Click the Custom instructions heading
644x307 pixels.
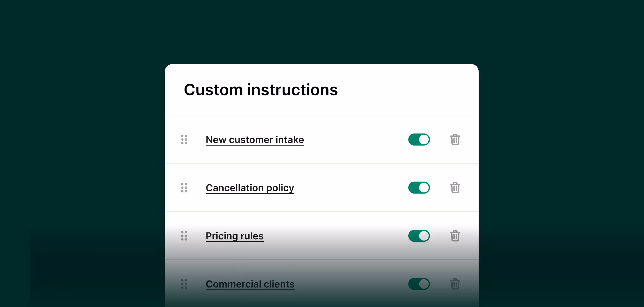coord(261,90)
